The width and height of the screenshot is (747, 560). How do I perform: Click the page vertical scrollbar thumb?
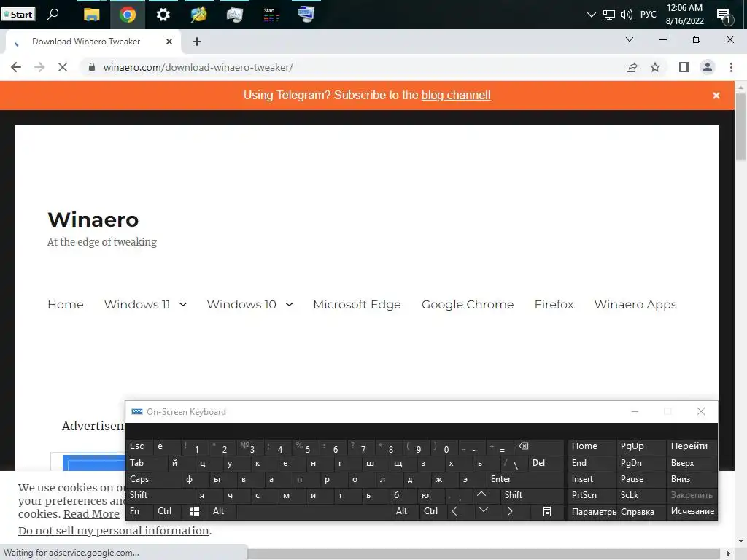coord(740,127)
